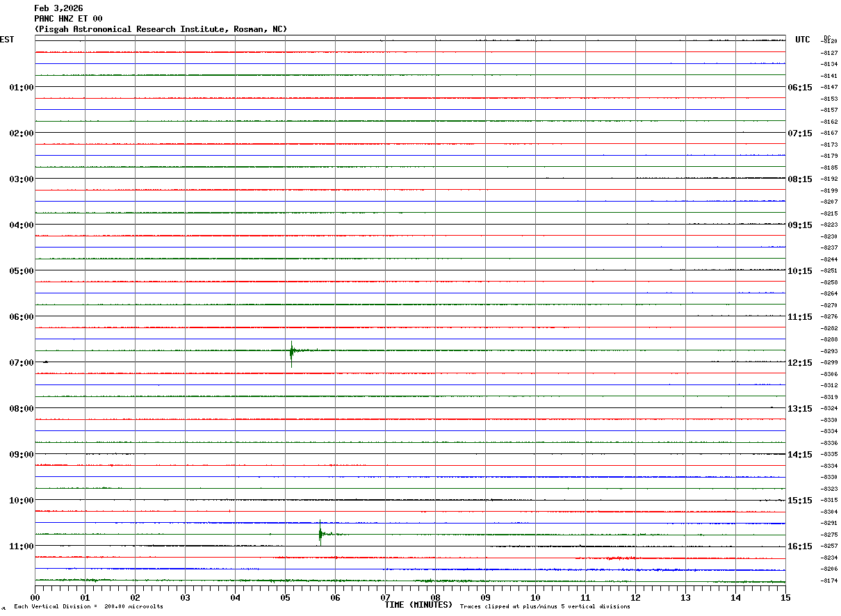
Task: Click the green seismic spike on the 10:45 EST trace
Action: click(x=320, y=534)
